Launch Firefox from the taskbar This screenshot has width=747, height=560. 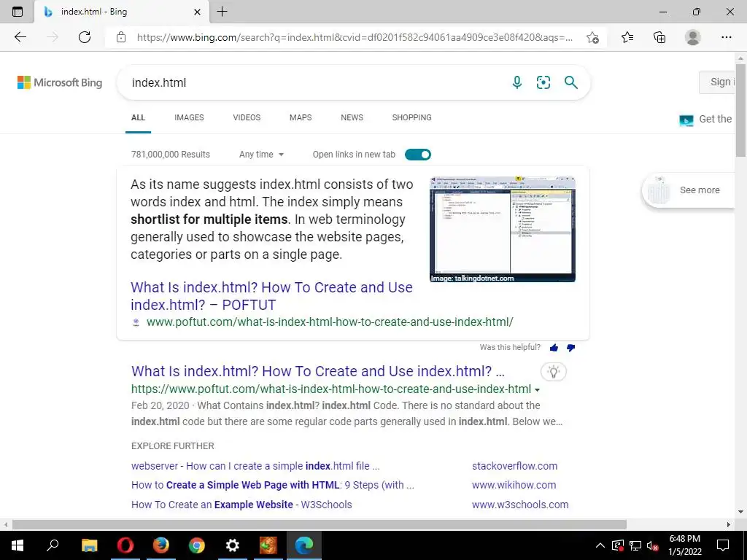tap(160, 545)
